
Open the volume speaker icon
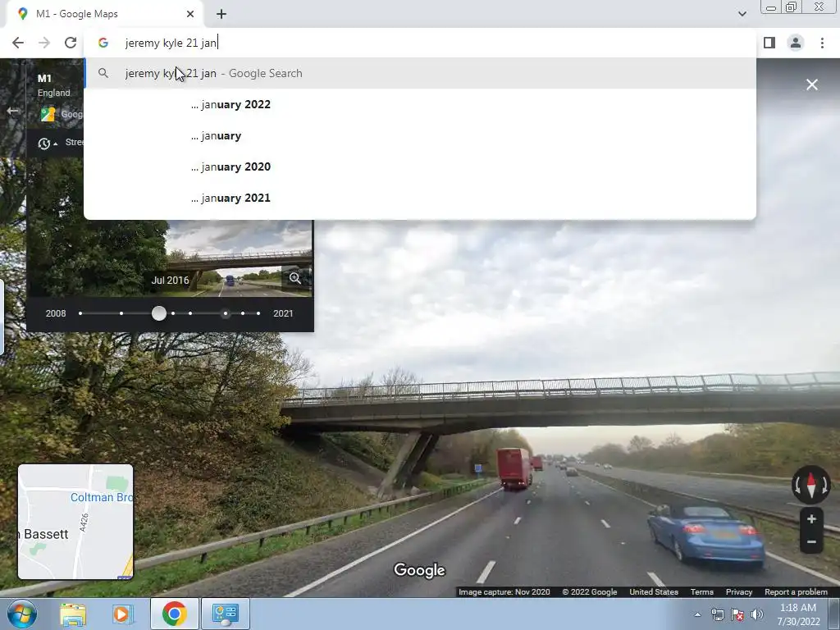[757, 614]
